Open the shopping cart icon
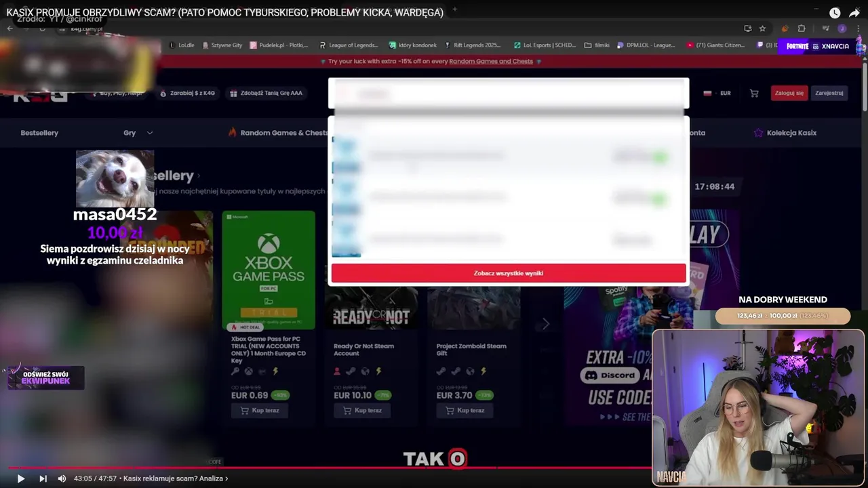 [x=754, y=93]
